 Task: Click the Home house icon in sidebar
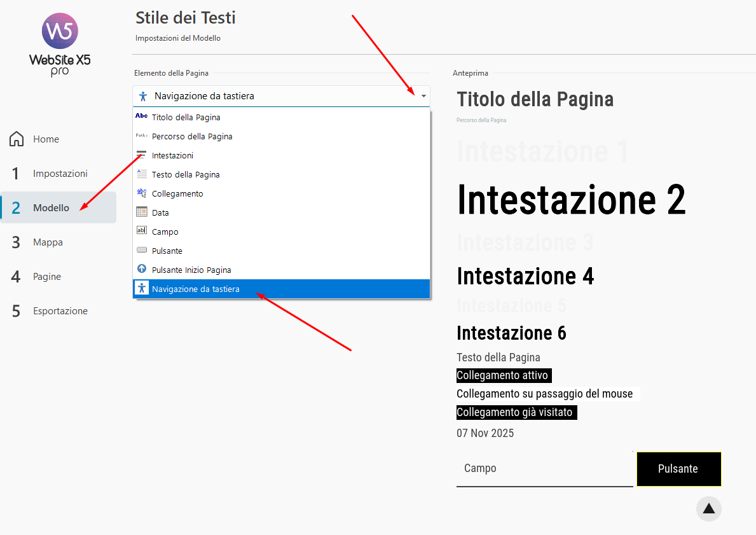click(17, 139)
